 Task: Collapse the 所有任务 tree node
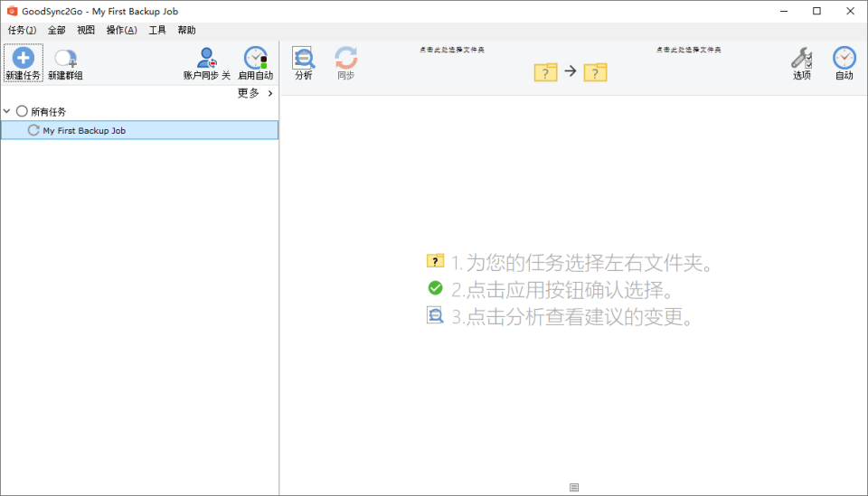point(6,111)
